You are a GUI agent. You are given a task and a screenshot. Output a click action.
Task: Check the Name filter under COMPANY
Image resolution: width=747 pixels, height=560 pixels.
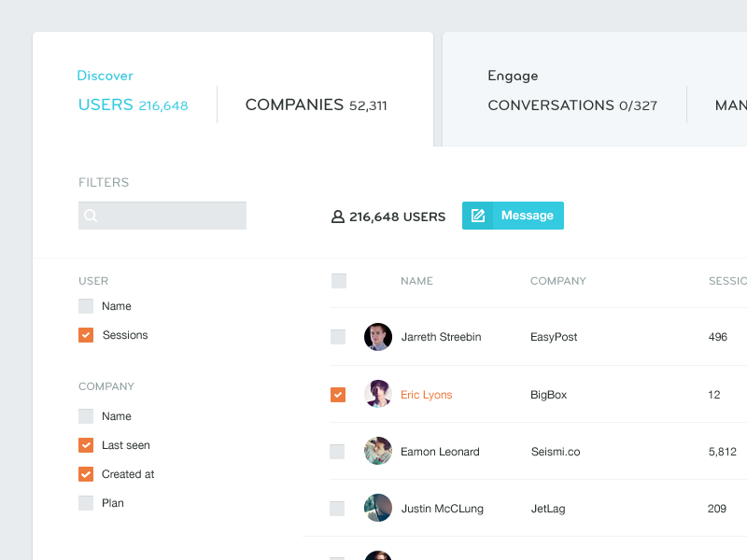tap(85, 415)
